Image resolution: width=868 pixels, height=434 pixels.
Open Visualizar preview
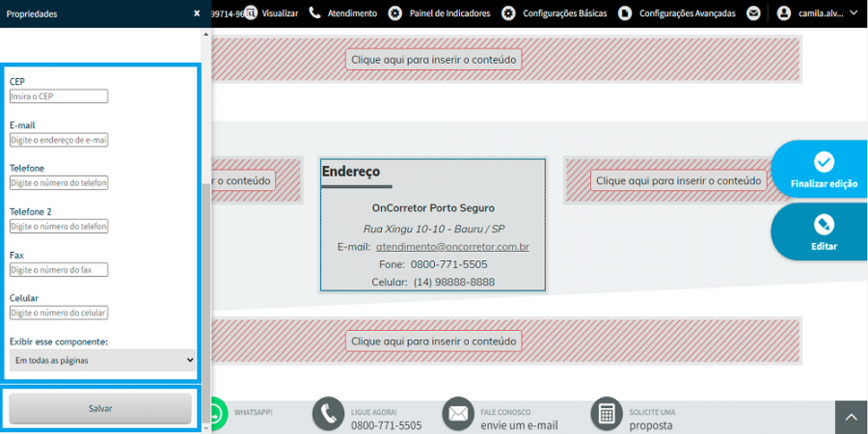coord(280,14)
